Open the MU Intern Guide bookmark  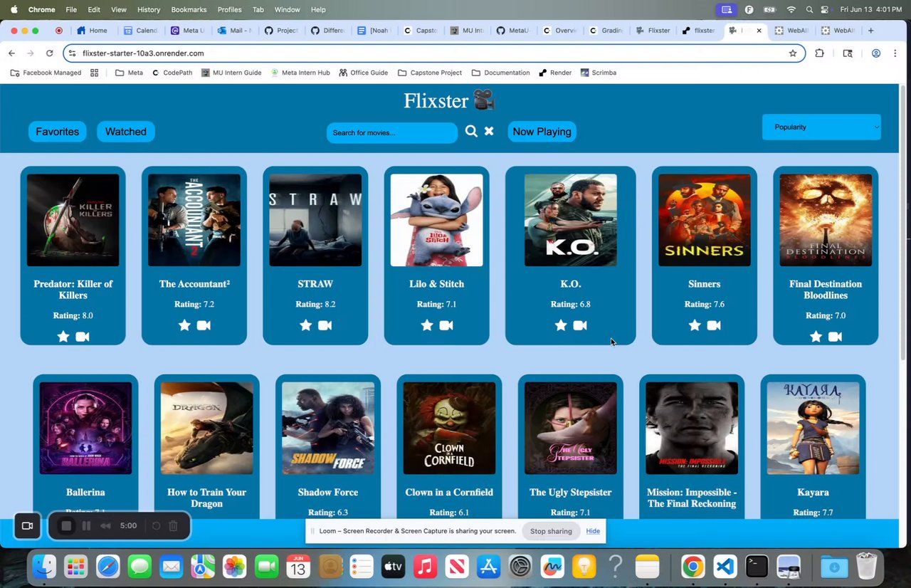click(231, 73)
